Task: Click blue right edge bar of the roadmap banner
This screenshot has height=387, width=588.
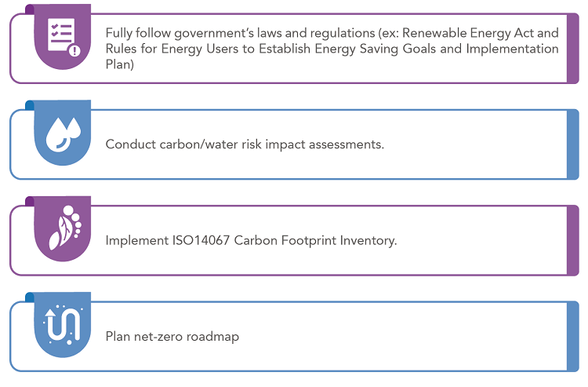Action: (x=572, y=337)
